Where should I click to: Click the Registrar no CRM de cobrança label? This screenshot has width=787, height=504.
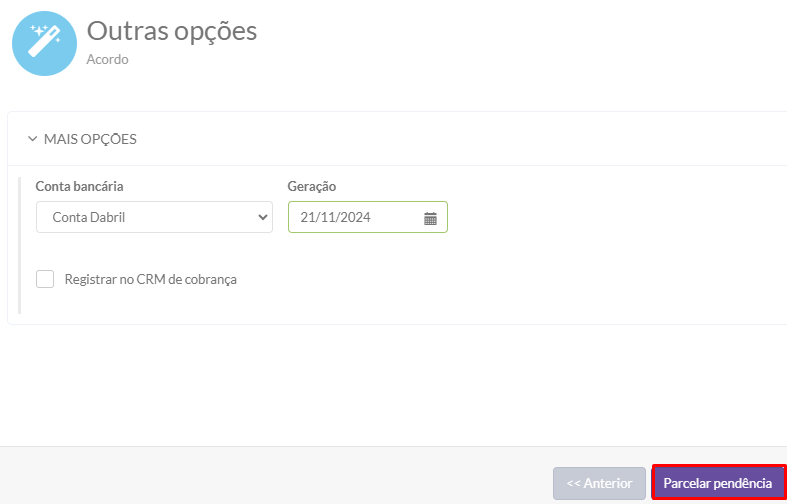coord(150,279)
